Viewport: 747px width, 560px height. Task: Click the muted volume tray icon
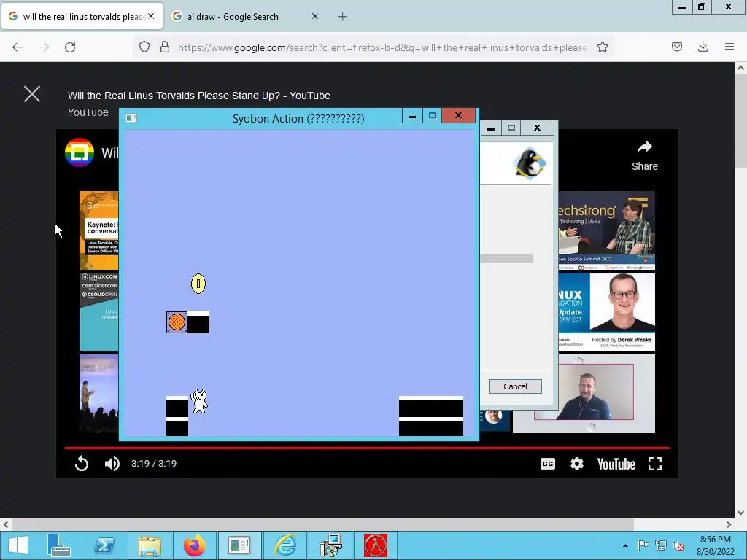[x=678, y=545]
